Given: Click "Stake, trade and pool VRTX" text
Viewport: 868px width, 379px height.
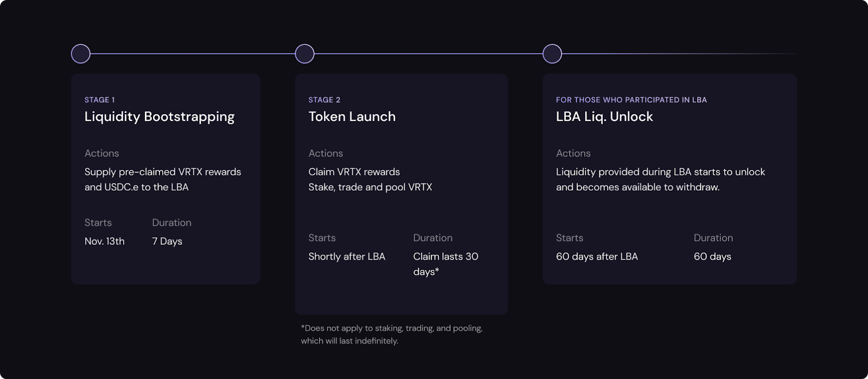Looking at the screenshot, I should click(370, 187).
